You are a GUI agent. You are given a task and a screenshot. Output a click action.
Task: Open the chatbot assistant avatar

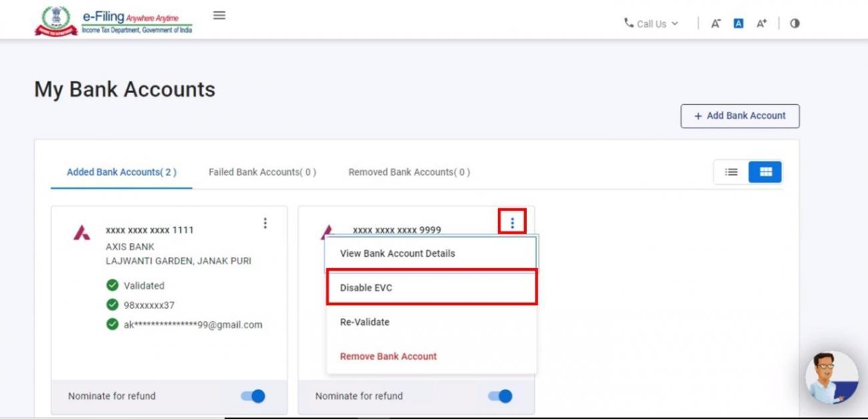coord(831,378)
